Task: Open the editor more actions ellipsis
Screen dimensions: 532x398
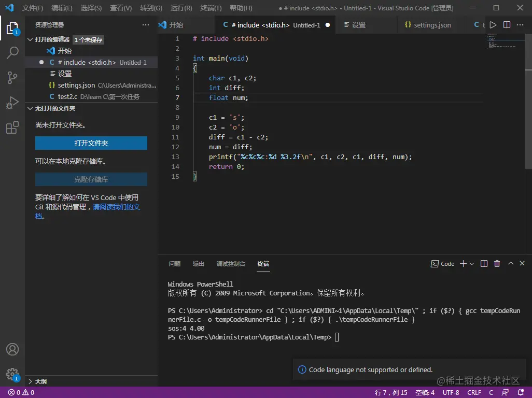Action: coord(520,25)
